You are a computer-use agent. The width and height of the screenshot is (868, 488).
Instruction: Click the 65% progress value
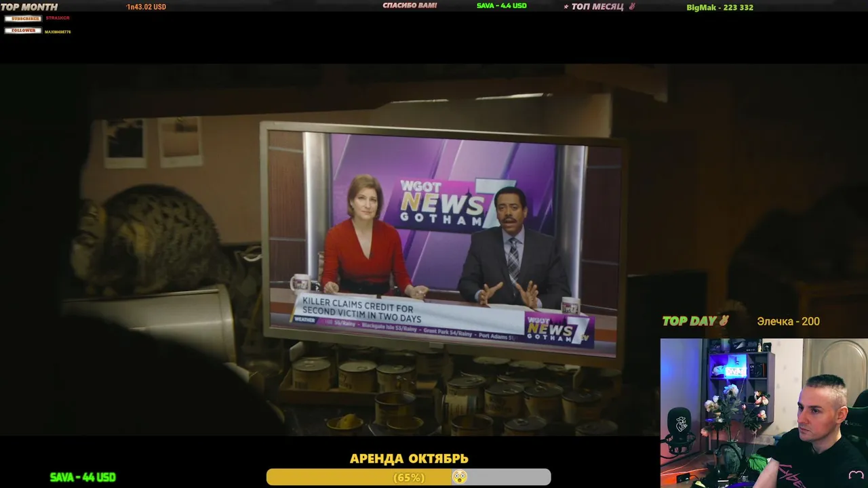pos(410,478)
